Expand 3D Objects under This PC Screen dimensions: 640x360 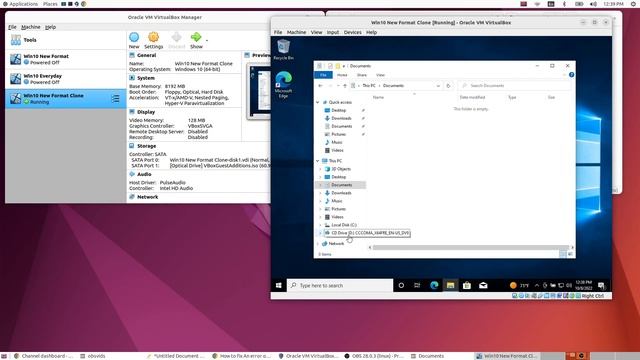[x=320, y=169]
